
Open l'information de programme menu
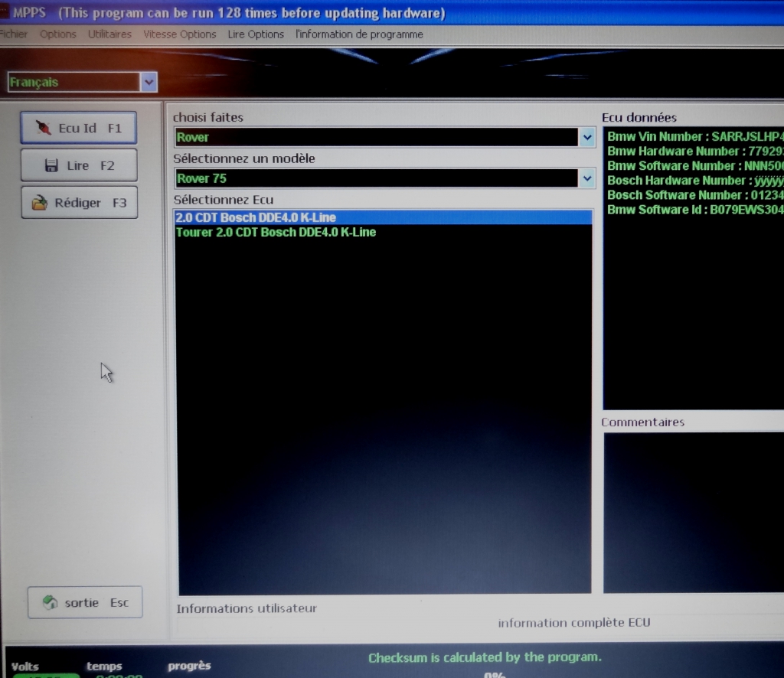pyautogui.click(x=359, y=34)
